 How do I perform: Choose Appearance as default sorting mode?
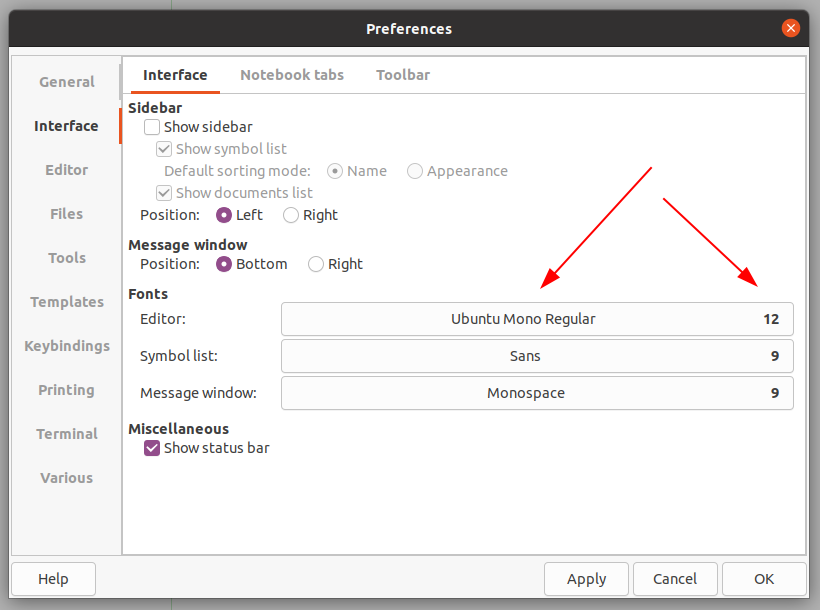[415, 171]
